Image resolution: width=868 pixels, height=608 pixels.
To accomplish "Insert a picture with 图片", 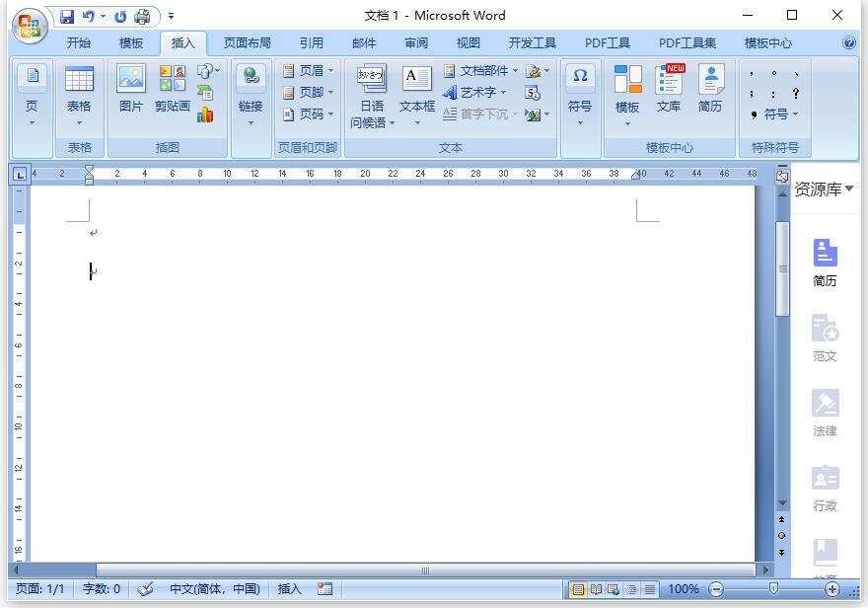I will click(x=131, y=89).
